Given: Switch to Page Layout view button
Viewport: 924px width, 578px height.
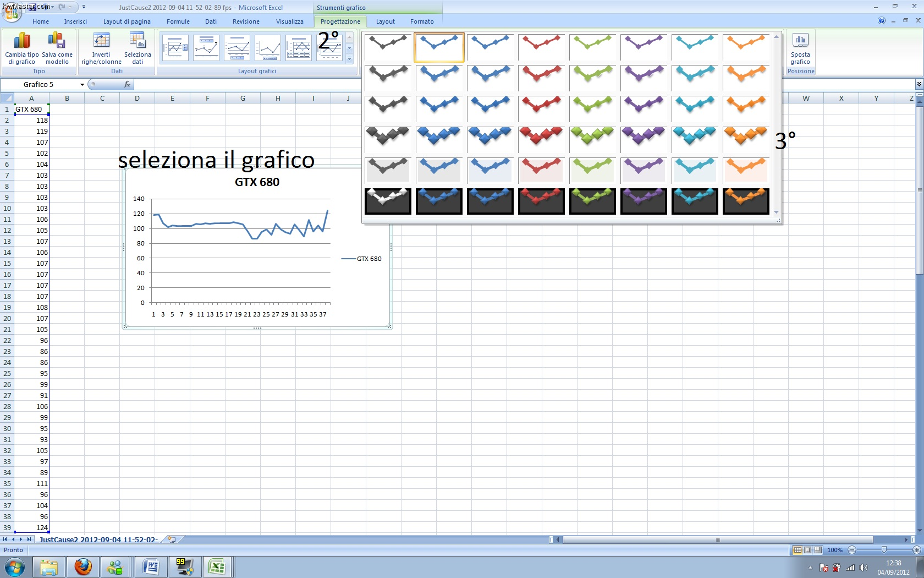Looking at the screenshot, I should pyautogui.click(x=807, y=550).
